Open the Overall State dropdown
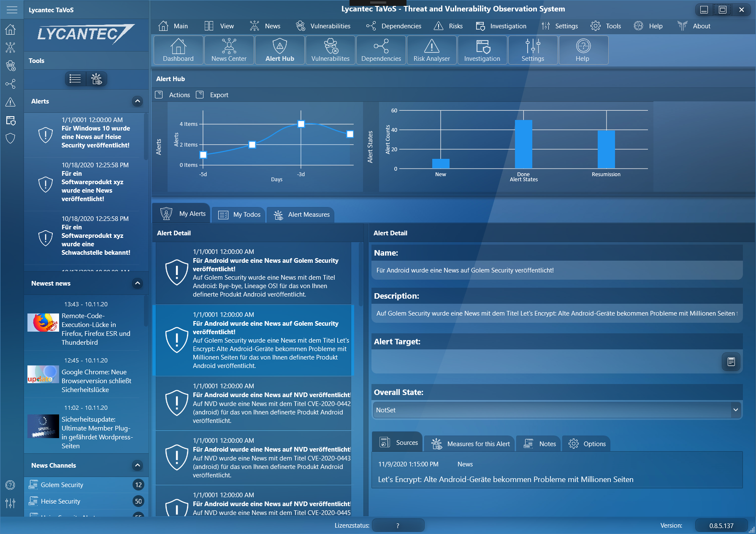 click(735, 410)
